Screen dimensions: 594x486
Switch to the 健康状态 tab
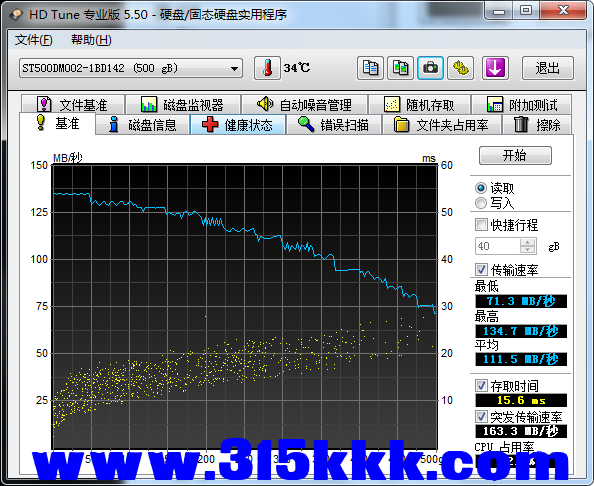click(x=238, y=125)
